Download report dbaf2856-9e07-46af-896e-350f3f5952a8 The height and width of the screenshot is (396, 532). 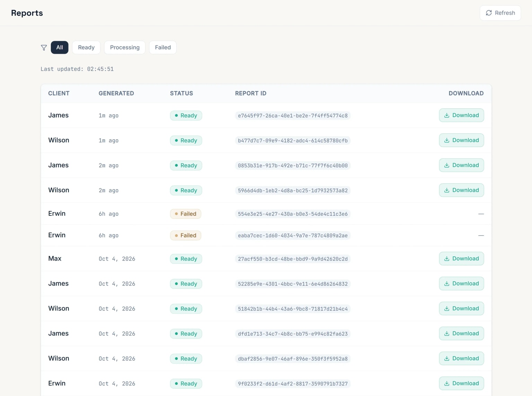point(461,359)
